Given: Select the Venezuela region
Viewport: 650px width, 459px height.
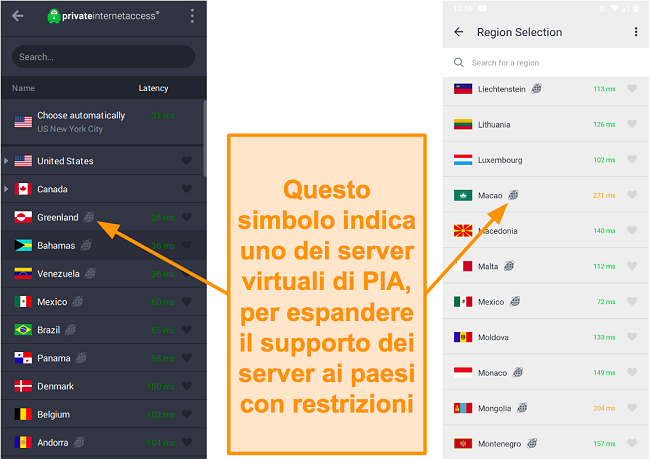Looking at the screenshot, I should [x=104, y=274].
